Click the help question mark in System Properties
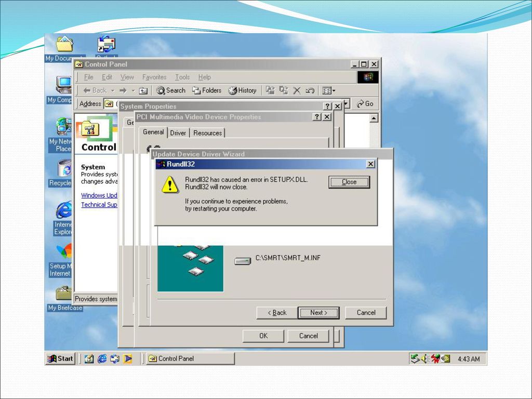This screenshot has width=532, height=399. click(327, 106)
